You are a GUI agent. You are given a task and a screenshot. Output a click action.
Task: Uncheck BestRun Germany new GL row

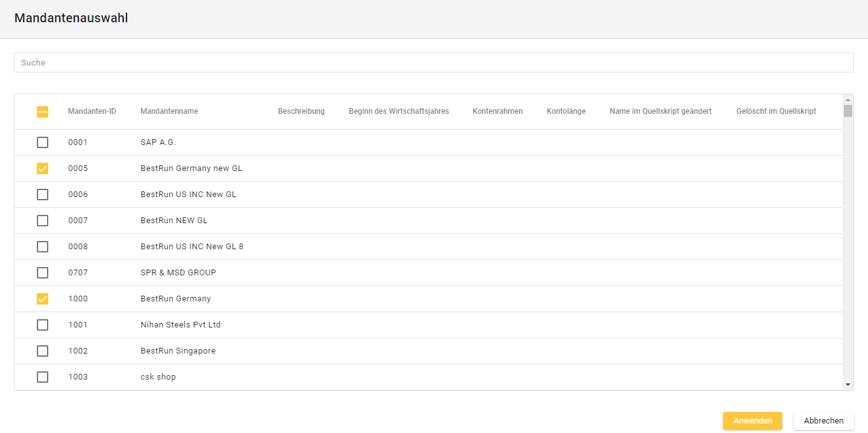pos(43,168)
